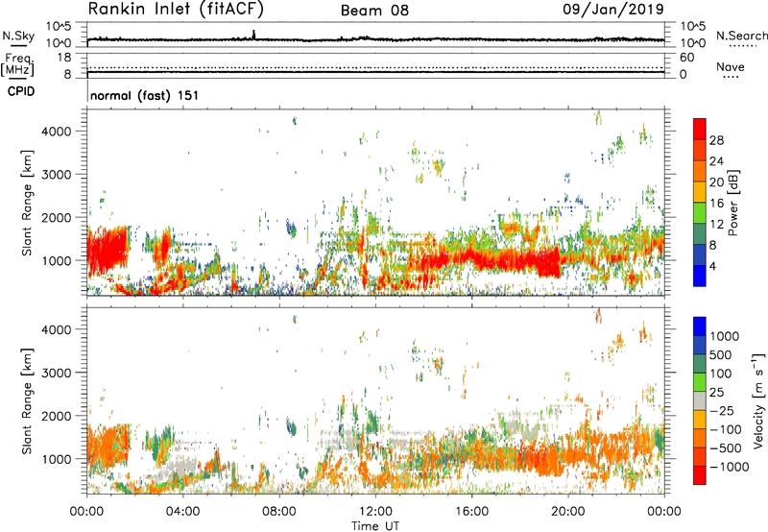Click the "-100" value on the Velocity color bar
This screenshot has width=768, height=532.
point(726,429)
